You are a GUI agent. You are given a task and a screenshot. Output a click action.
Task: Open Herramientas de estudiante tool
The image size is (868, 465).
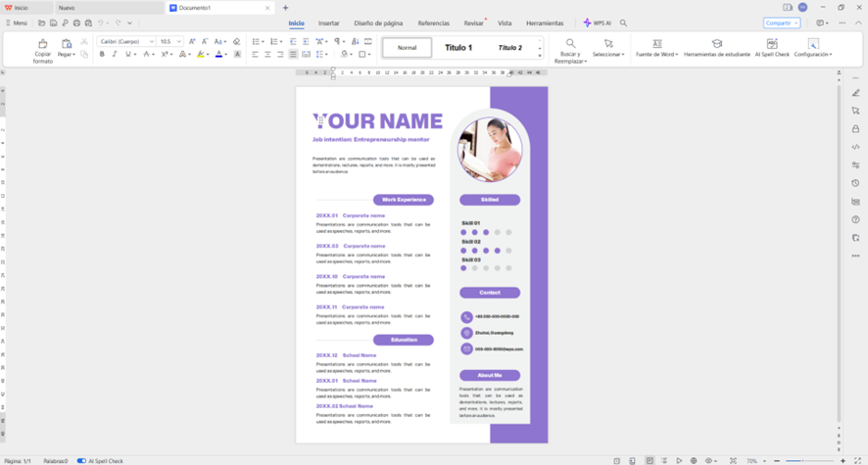click(x=716, y=44)
